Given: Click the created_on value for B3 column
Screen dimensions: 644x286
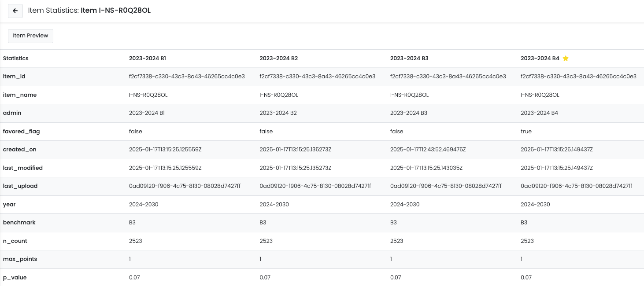Looking at the screenshot, I should point(428,150).
